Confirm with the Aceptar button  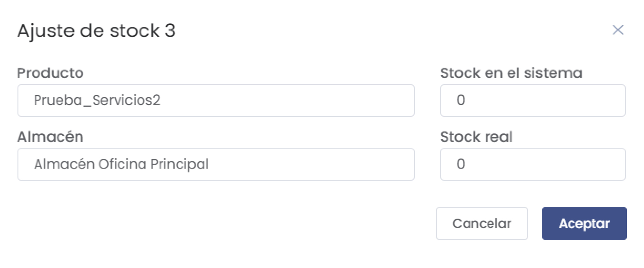tap(584, 223)
